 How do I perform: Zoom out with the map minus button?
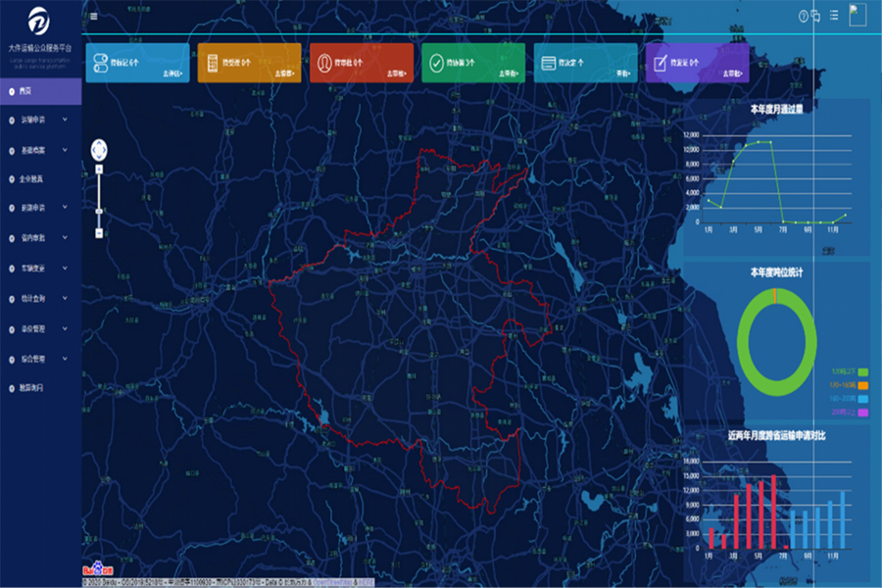click(99, 233)
